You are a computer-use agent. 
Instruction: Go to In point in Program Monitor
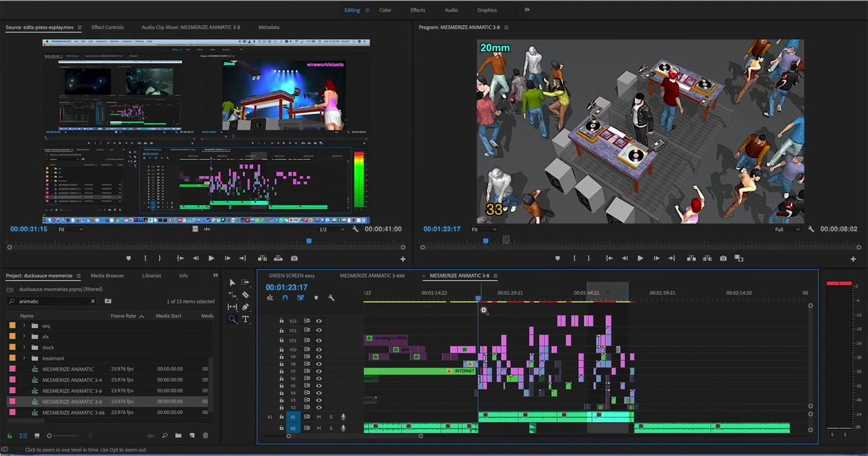[608, 258]
